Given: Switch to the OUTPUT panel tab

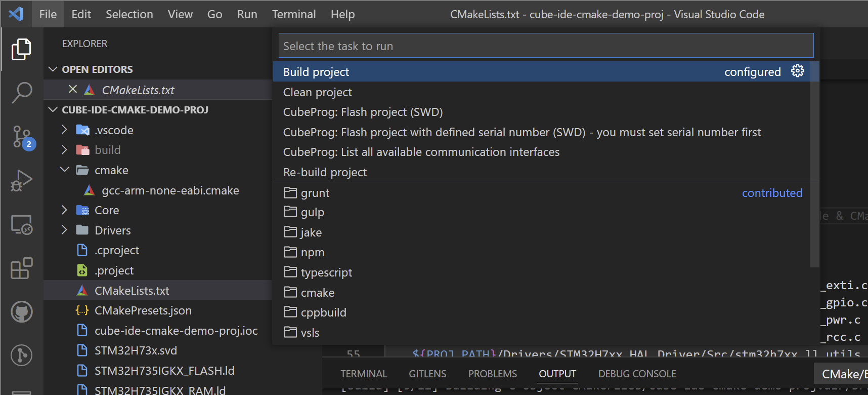Looking at the screenshot, I should pos(557,374).
